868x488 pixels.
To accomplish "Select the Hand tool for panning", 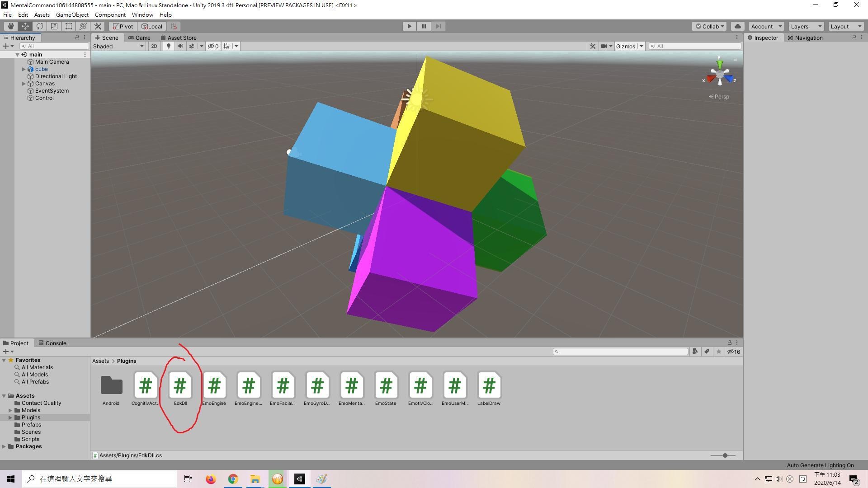I will 11,26.
